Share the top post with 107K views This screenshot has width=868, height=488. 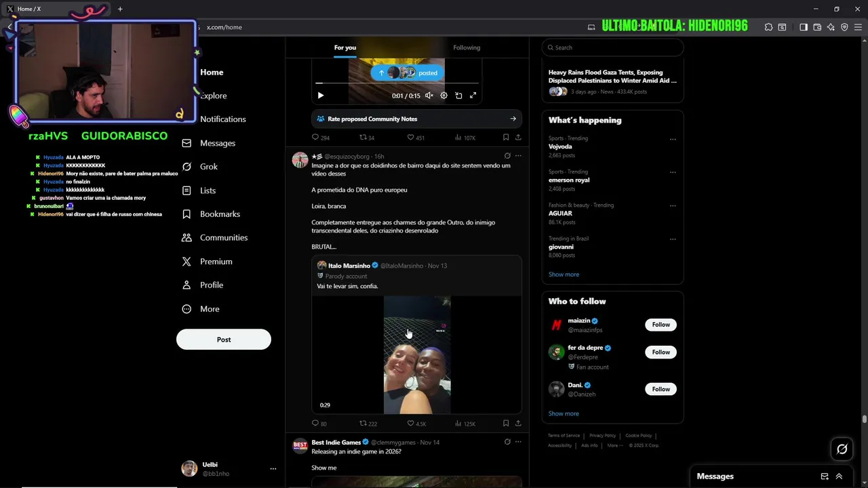[x=518, y=138]
